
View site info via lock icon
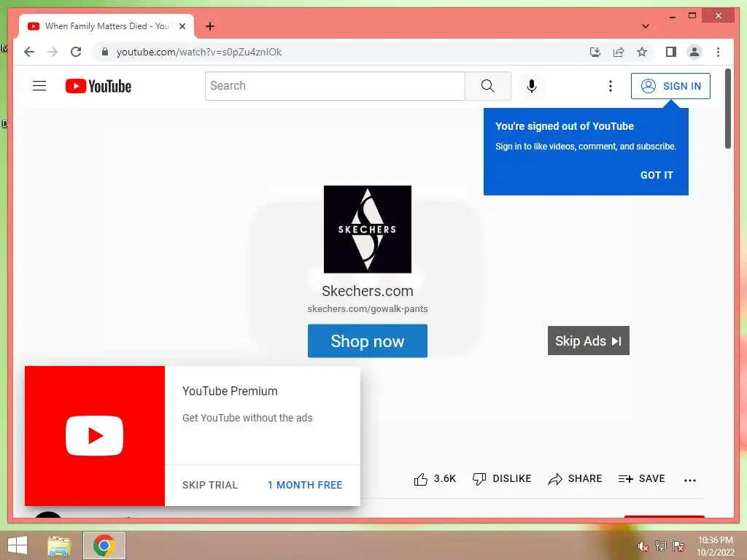pyautogui.click(x=105, y=52)
